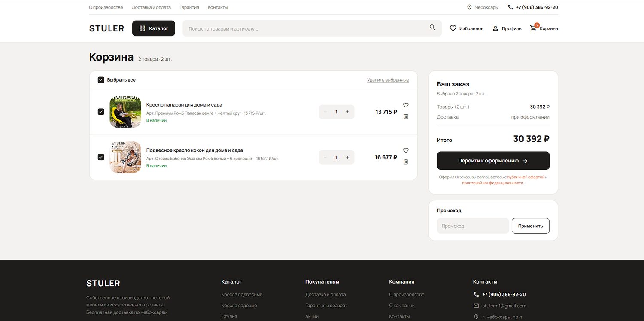Open footer link Кресла подвесные
The width and height of the screenshot is (644, 321).
242,295
